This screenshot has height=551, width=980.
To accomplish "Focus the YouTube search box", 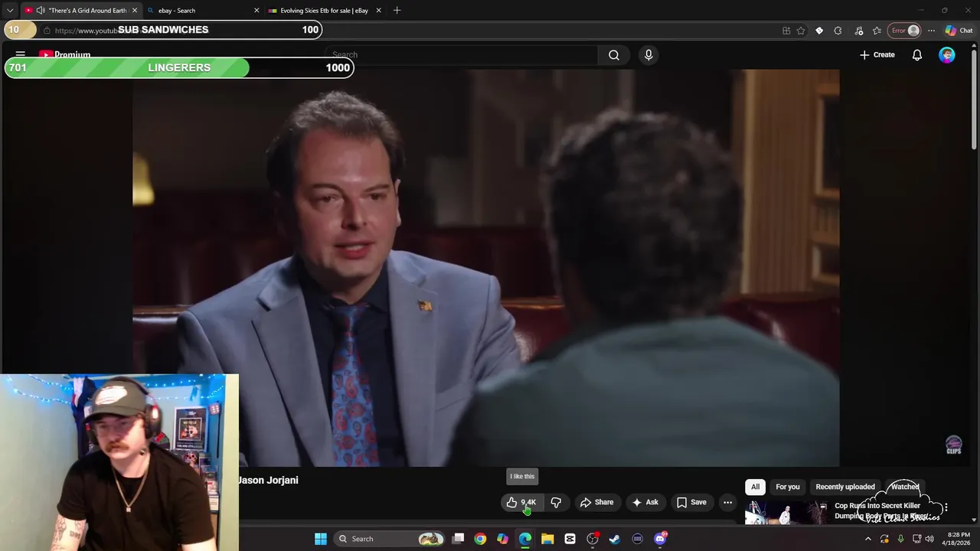I will [x=462, y=54].
